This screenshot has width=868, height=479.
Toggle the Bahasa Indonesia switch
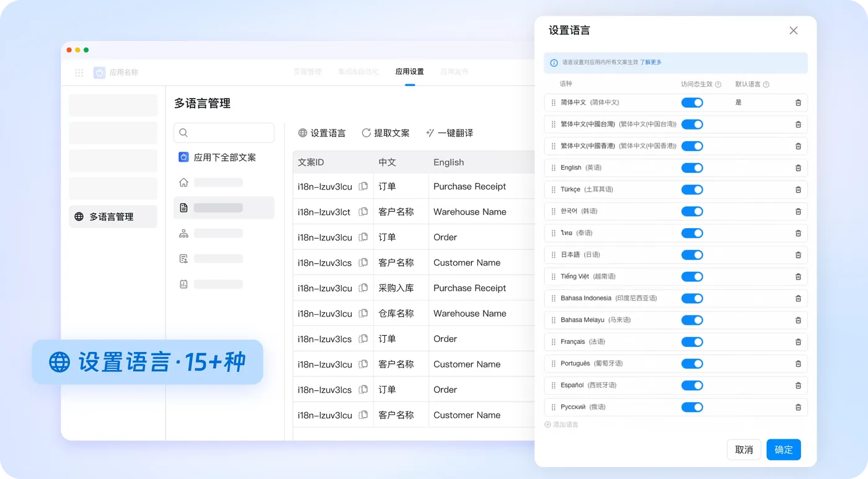pyautogui.click(x=692, y=299)
